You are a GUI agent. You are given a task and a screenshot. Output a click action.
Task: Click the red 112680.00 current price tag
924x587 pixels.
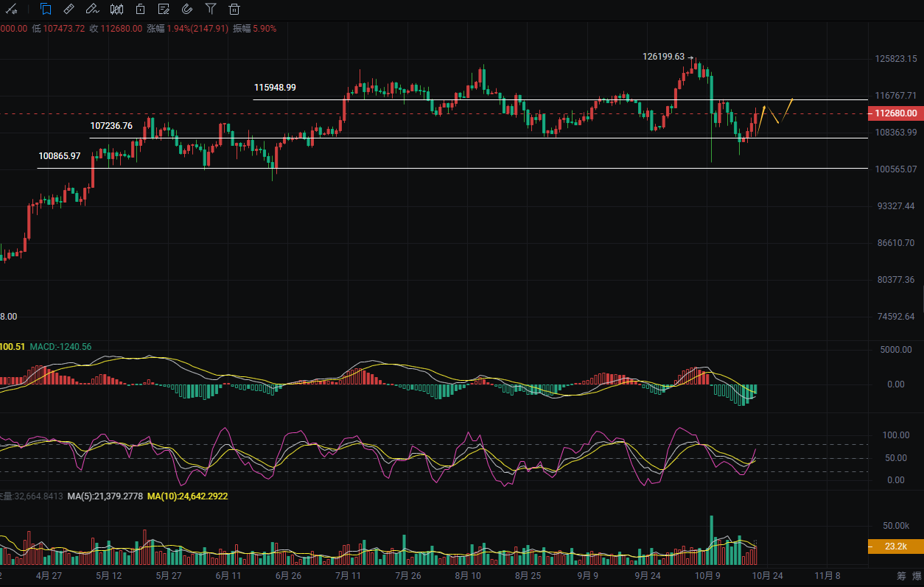[x=896, y=113]
